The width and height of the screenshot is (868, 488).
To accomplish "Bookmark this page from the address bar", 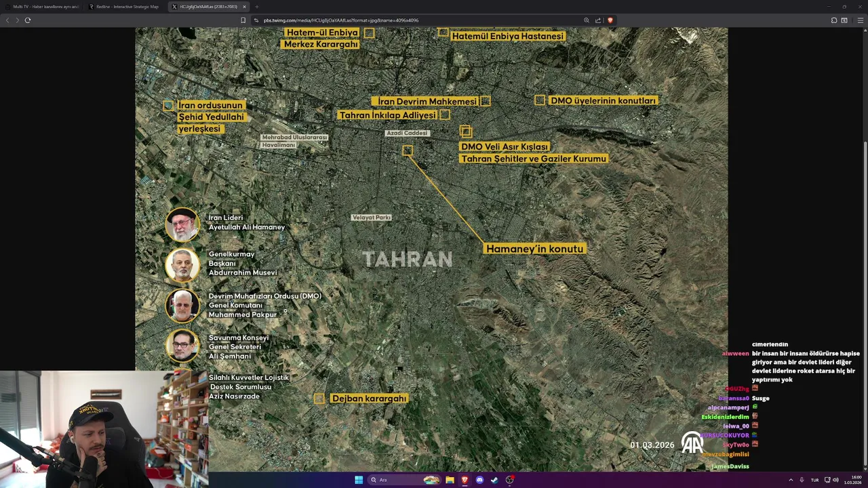I will tap(243, 20).
